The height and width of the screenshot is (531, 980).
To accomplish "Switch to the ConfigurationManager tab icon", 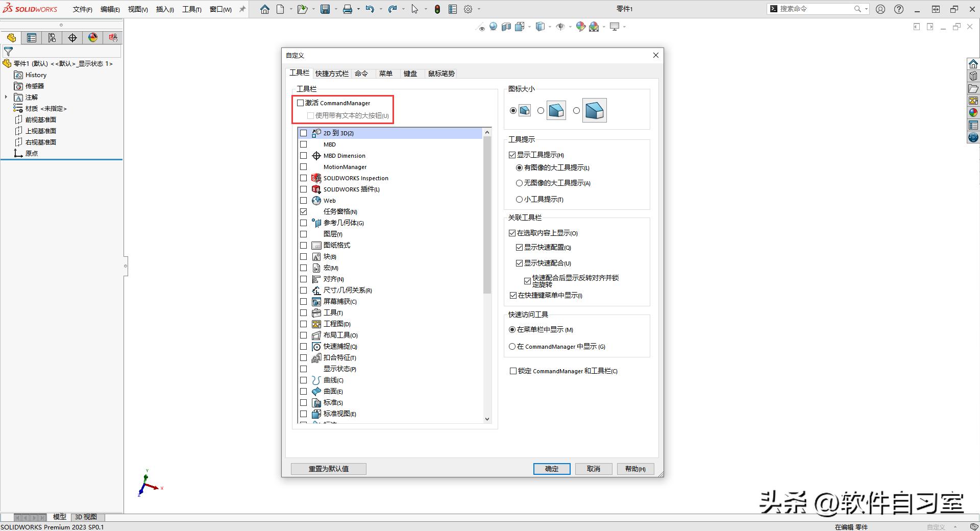I will 52,37.
